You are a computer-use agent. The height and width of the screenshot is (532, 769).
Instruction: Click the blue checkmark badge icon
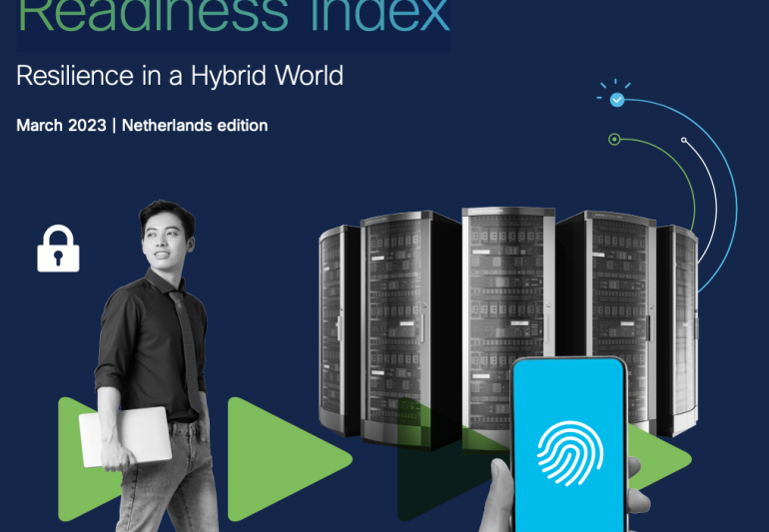pyautogui.click(x=617, y=99)
